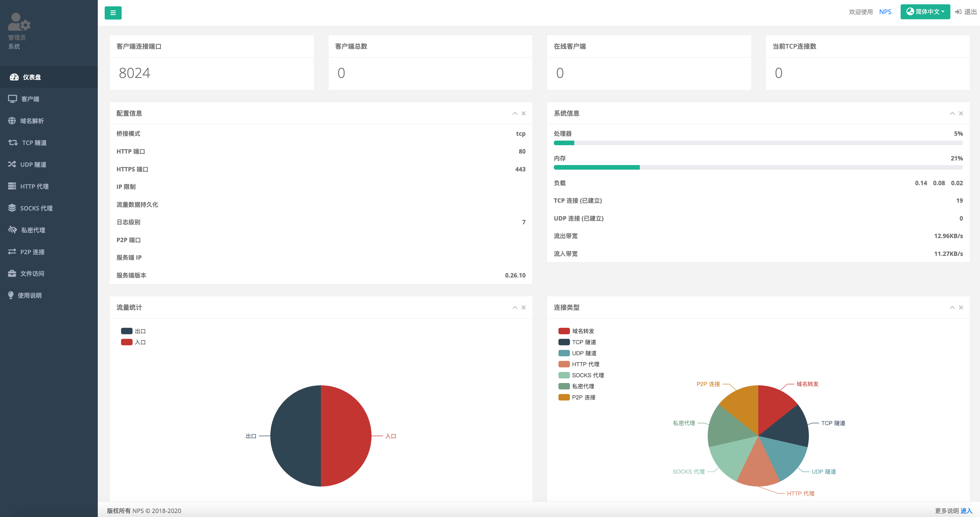Click the SOCKS 代理 layers icon
This screenshot has width=980, height=517.
point(12,208)
